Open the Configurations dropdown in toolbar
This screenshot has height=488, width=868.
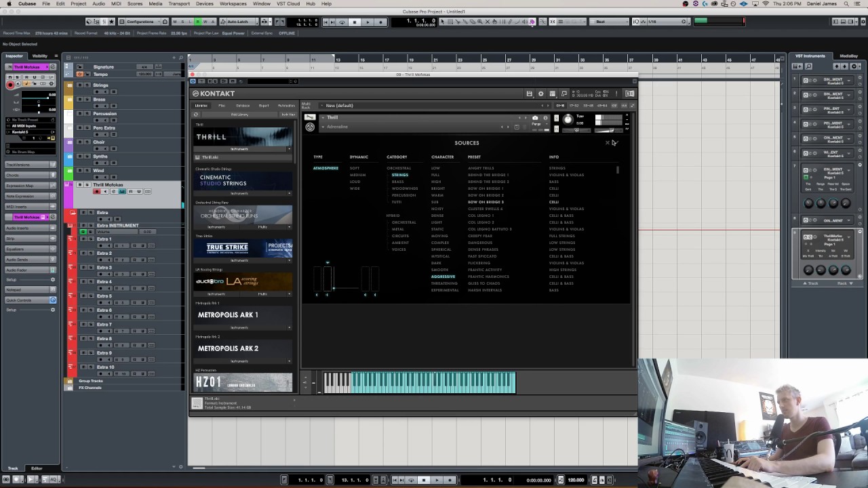[x=143, y=22]
